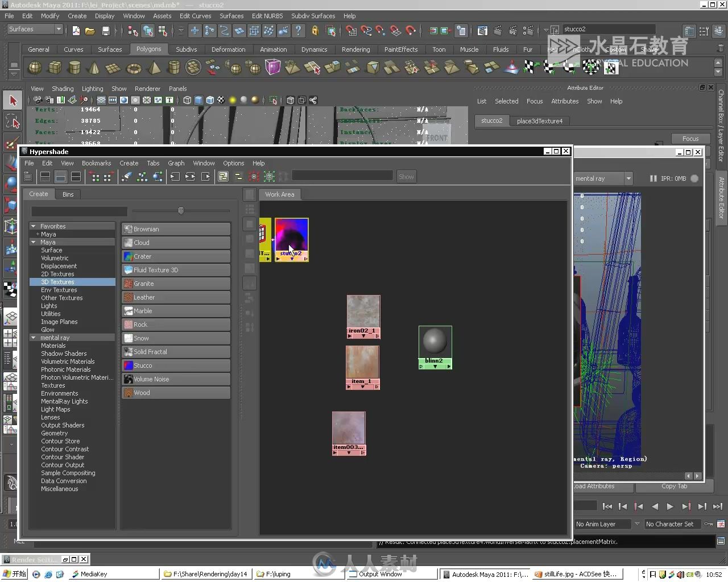Click the Hypershade rearrange graph icon

tap(142, 177)
